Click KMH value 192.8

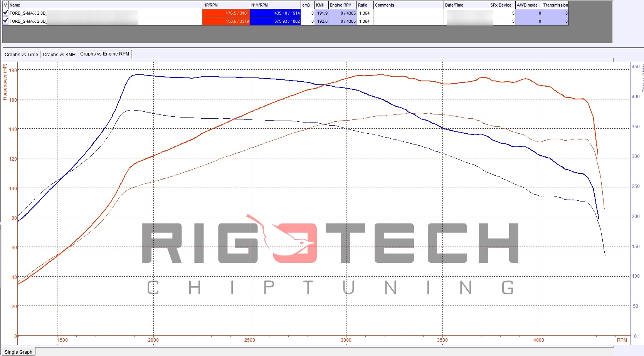tap(322, 21)
